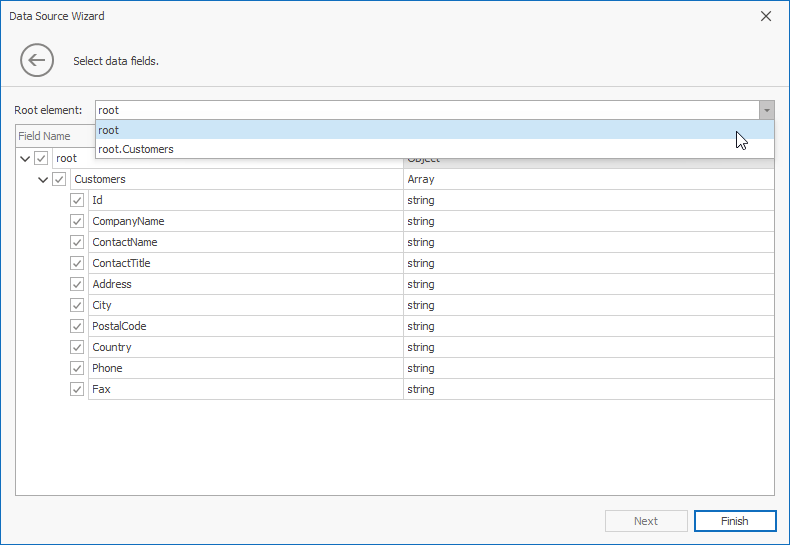Select the Address field name

[x=112, y=284]
